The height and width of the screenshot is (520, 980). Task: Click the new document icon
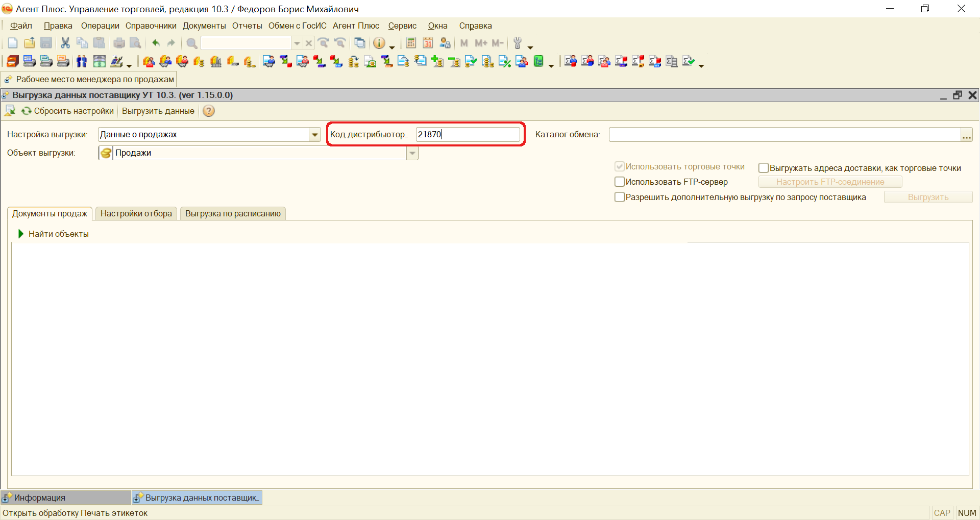coord(13,43)
